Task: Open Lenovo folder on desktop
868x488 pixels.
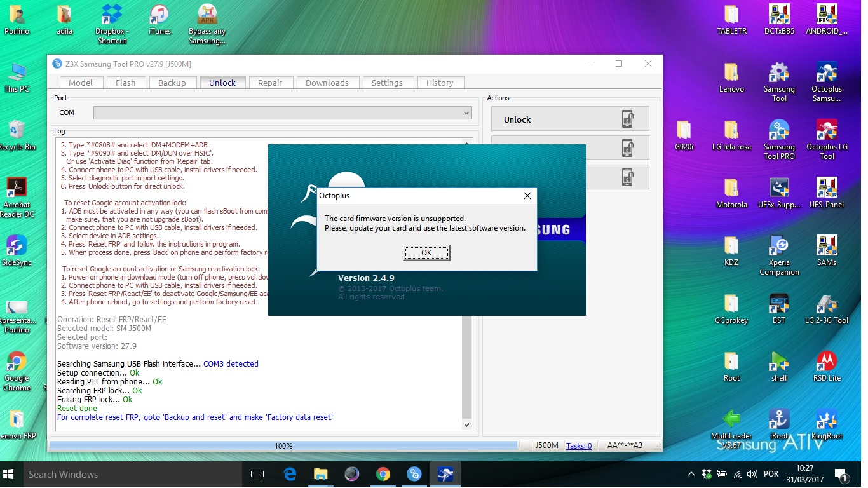Action: coord(731,78)
